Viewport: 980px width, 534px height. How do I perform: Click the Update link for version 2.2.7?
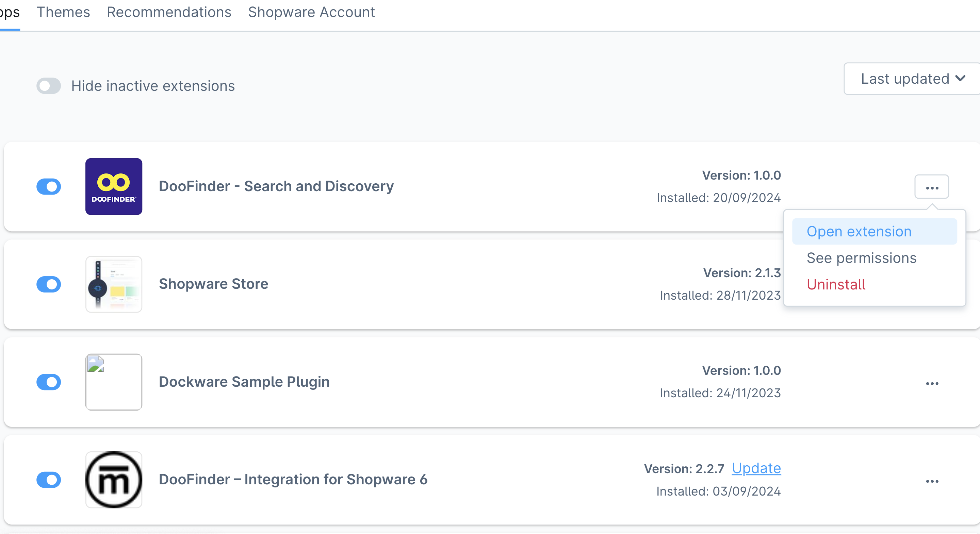coord(756,468)
